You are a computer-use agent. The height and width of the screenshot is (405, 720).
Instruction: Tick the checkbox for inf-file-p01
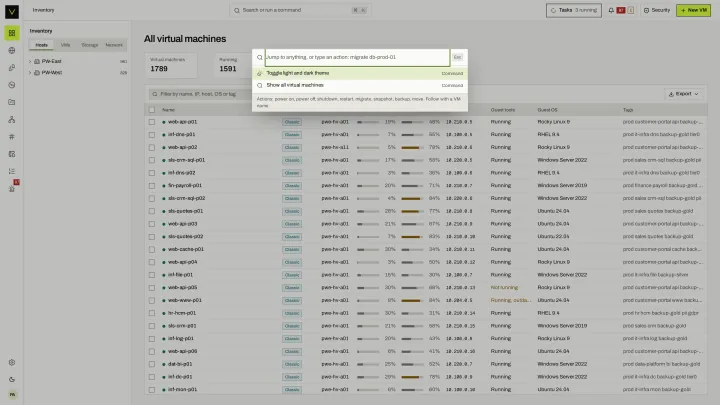pos(152,275)
